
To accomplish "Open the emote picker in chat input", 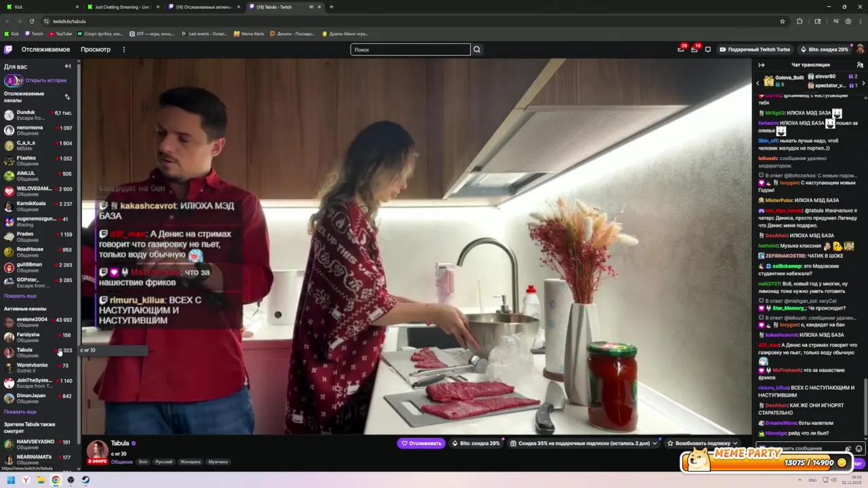I will tap(859, 449).
